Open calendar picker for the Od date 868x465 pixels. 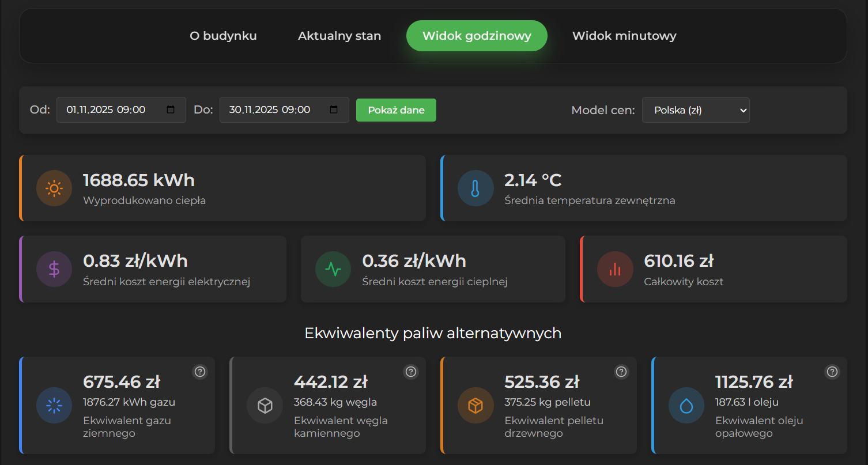[x=171, y=110]
